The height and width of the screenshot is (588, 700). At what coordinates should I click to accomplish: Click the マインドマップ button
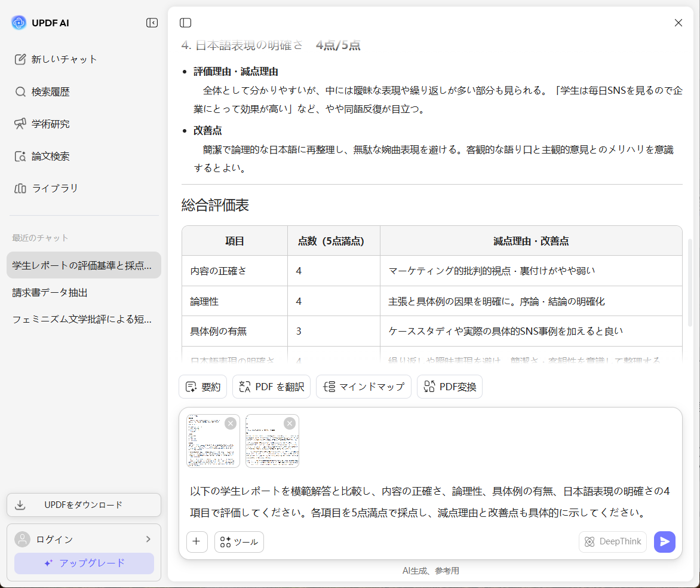coord(363,387)
